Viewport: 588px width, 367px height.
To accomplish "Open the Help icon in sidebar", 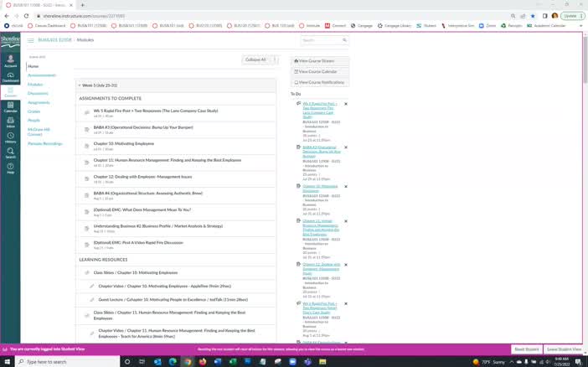I will point(10,168).
